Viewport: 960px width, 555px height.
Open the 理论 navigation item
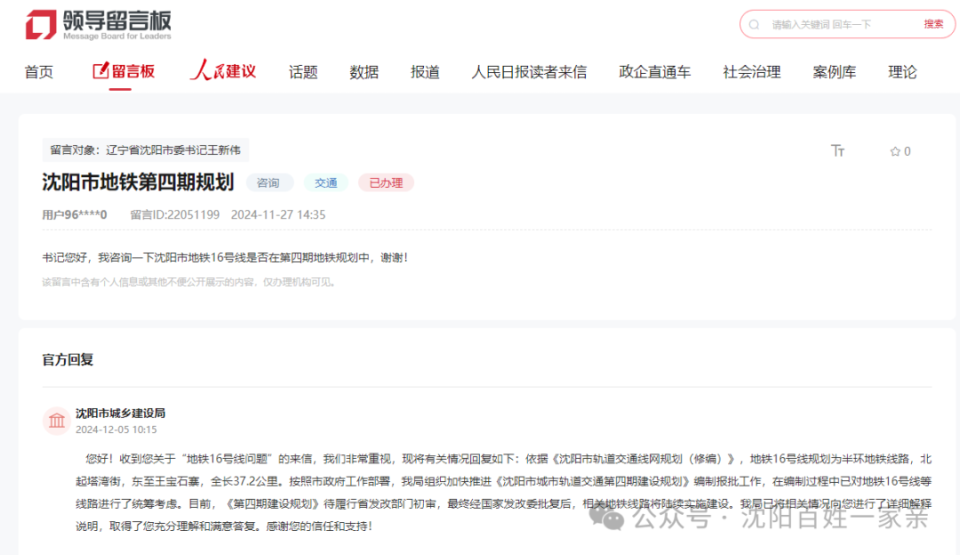click(x=902, y=72)
